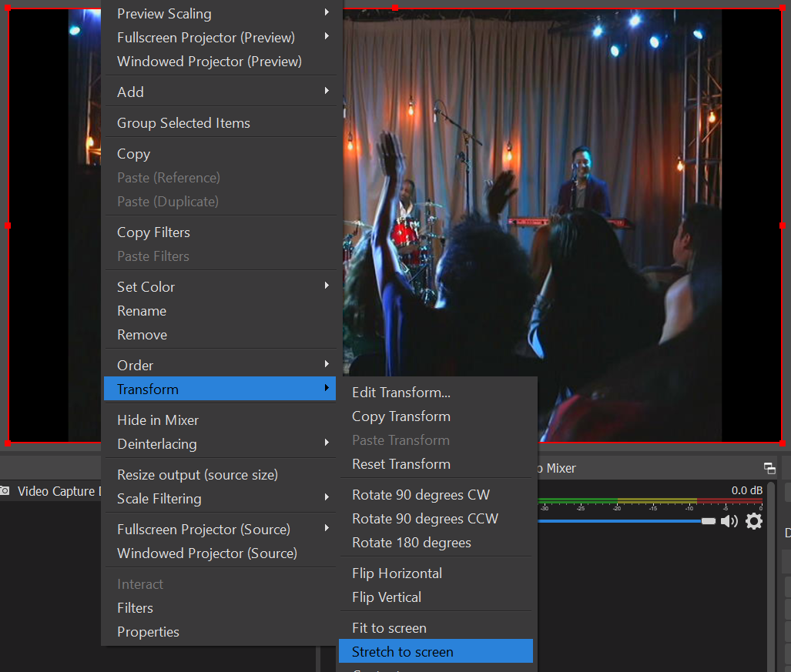Screen dimensions: 791x672
Task: Click the Video Capture camera icon
Action: pyautogui.click(x=5, y=491)
